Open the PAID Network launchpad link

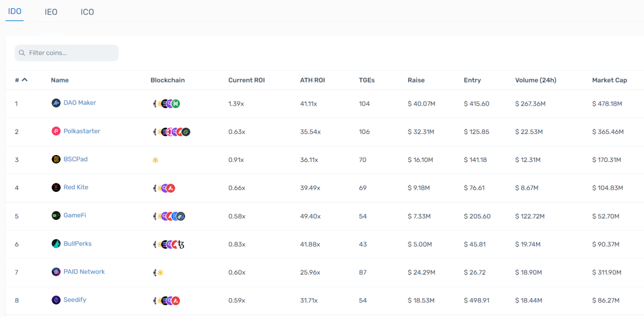click(x=84, y=272)
